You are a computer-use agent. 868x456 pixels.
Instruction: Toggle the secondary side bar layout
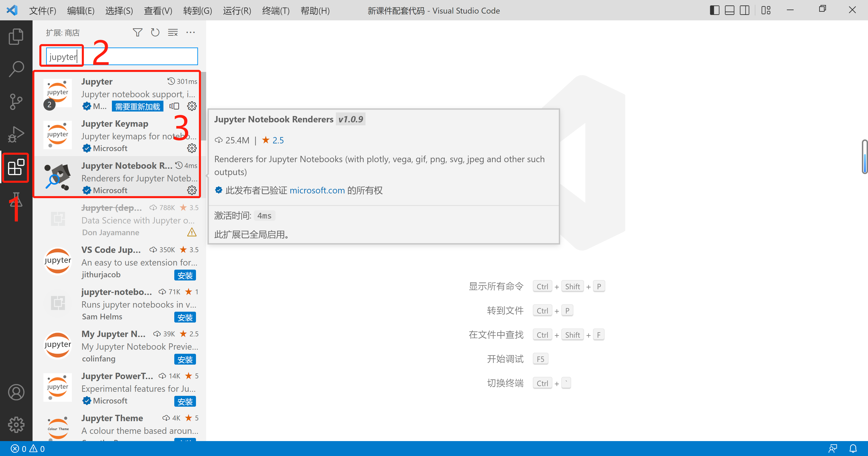tap(744, 10)
